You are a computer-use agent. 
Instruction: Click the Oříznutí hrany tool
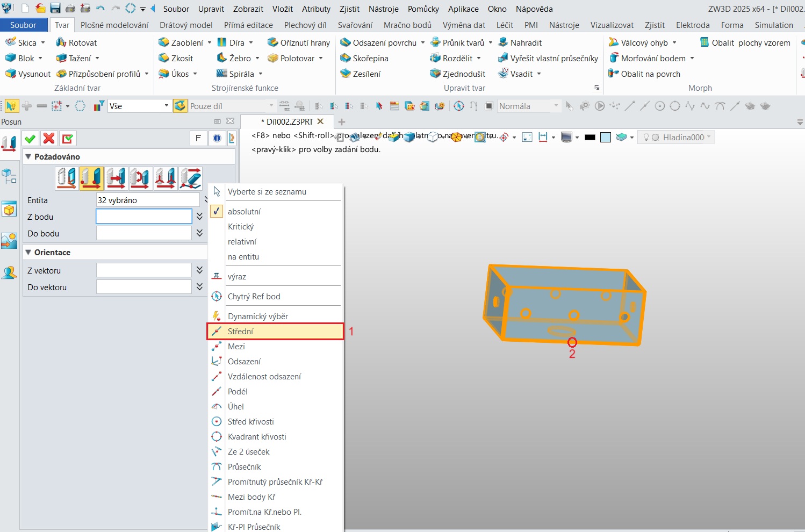click(299, 42)
